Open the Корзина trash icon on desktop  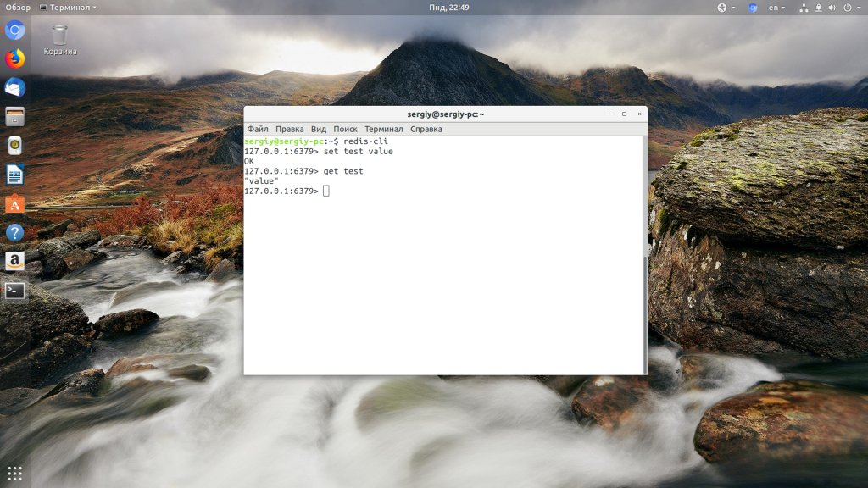(59, 39)
